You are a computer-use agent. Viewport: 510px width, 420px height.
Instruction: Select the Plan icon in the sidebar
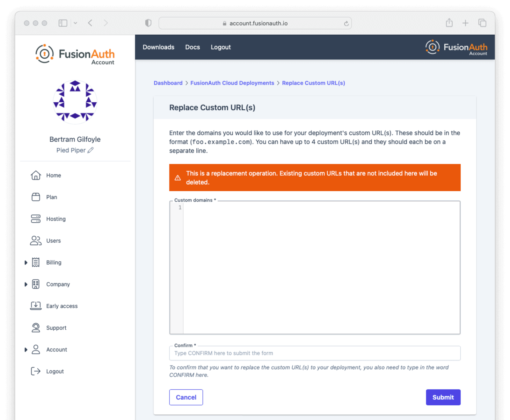36,197
